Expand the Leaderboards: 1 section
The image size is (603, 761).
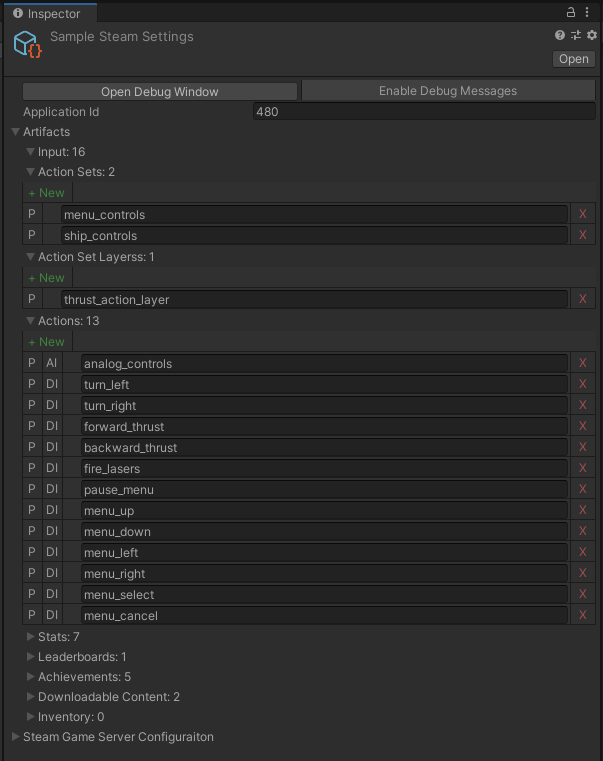(31, 657)
